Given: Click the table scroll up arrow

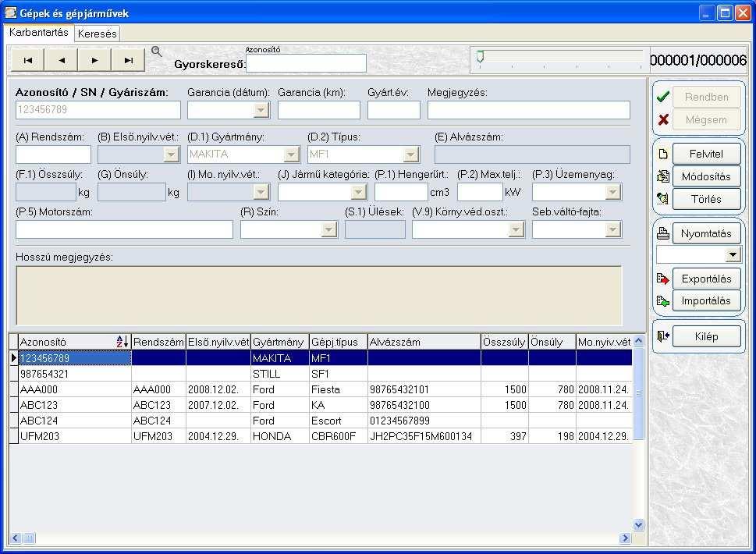Looking at the screenshot, I should click(x=638, y=340).
